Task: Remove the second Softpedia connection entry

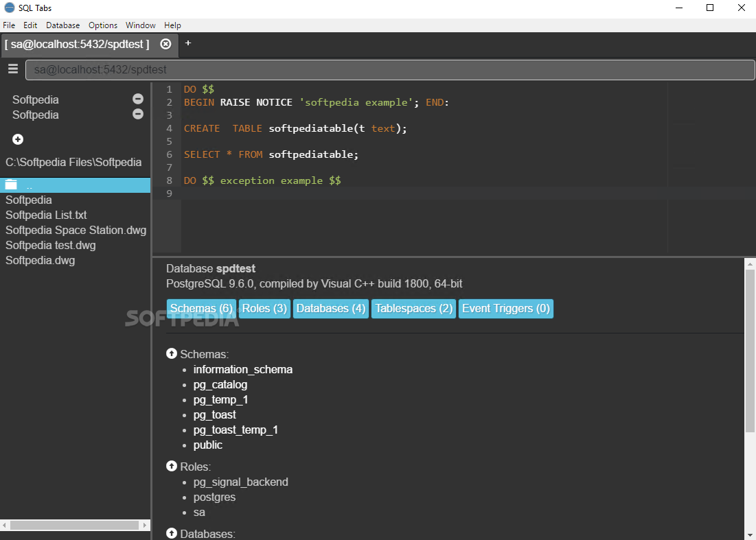Action: [138, 114]
